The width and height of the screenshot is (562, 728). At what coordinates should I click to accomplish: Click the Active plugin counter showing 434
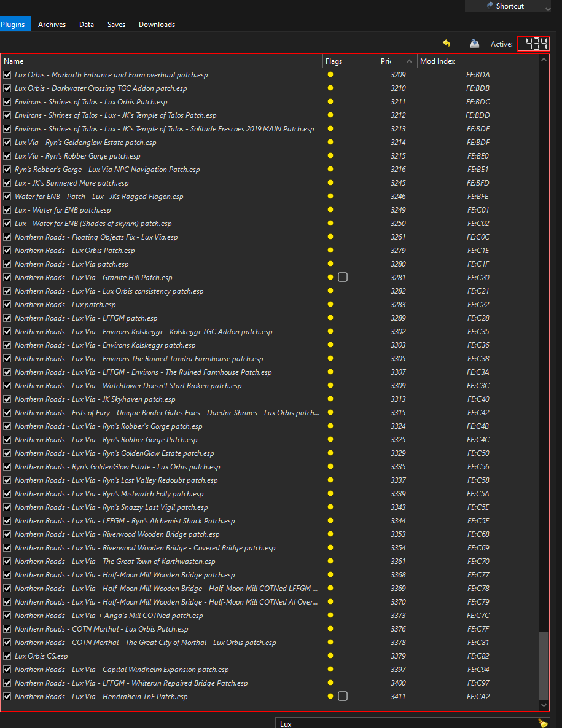[x=533, y=44]
